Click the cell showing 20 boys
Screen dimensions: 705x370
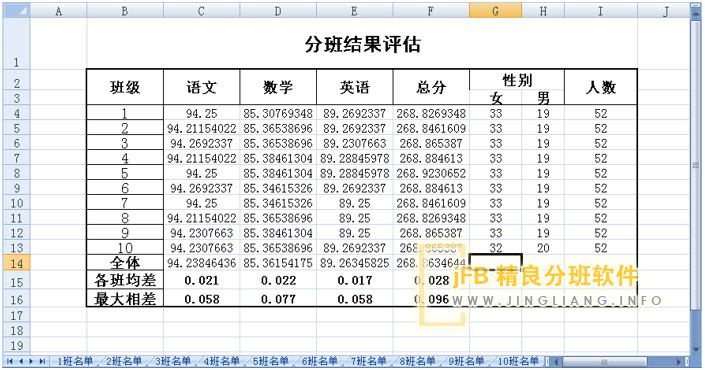(543, 248)
